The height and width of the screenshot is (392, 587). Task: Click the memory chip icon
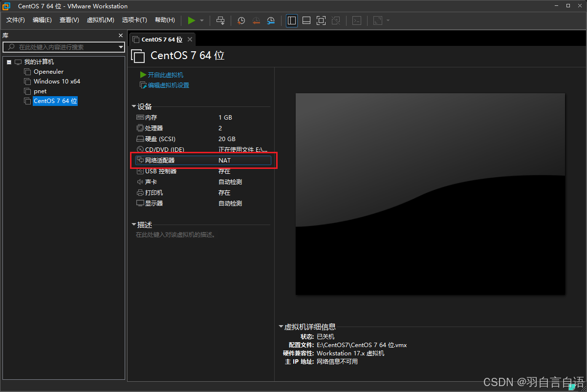(x=140, y=118)
